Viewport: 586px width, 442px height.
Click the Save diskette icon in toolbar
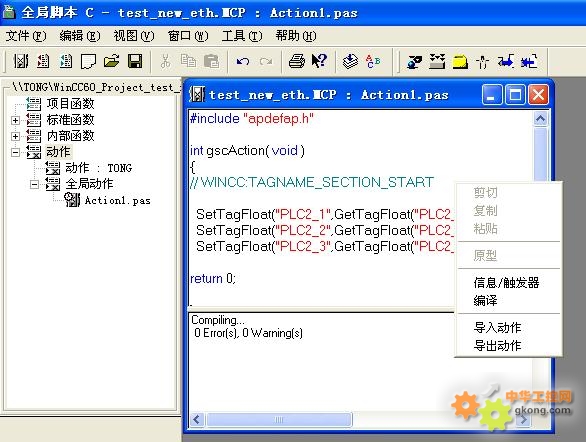point(135,61)
